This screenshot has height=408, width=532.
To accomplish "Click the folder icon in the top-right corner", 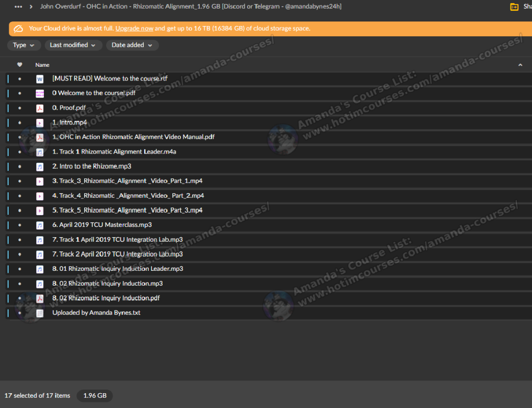I will coord(514,7).
